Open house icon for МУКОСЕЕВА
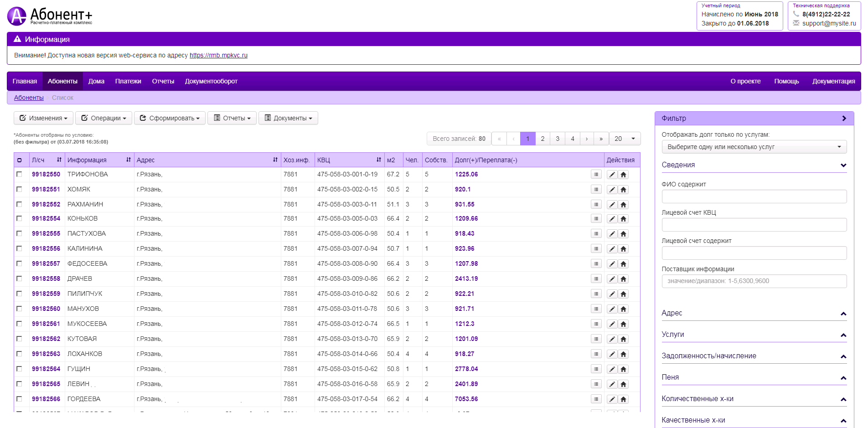 (623, 324)
